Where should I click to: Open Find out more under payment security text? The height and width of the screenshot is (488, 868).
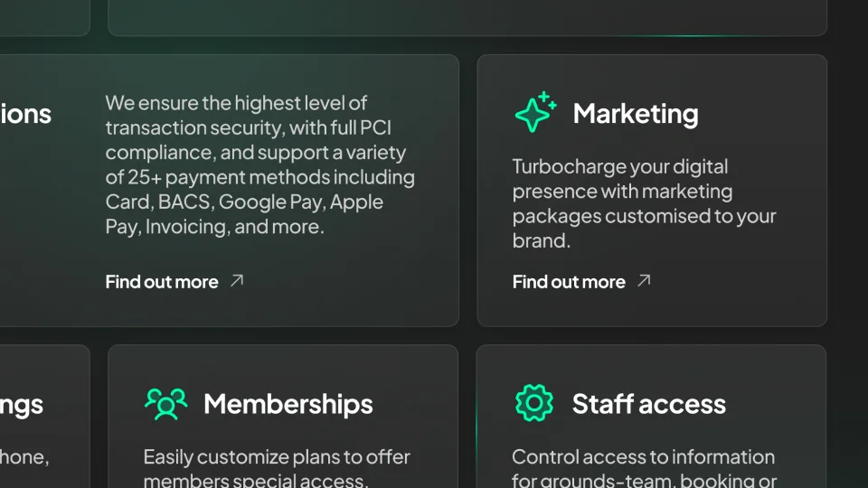point(162,282)
